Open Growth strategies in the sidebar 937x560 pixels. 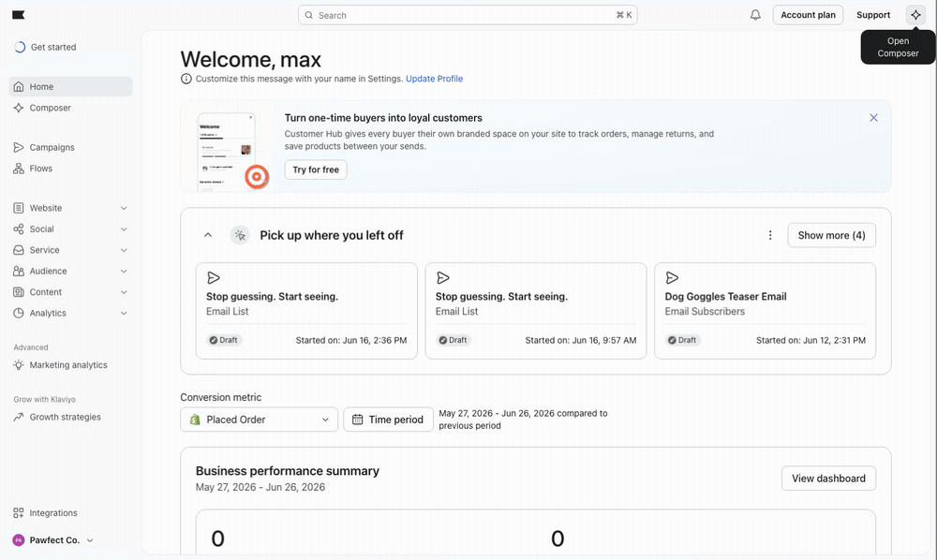pyautogui.click(x=70, y=417)
